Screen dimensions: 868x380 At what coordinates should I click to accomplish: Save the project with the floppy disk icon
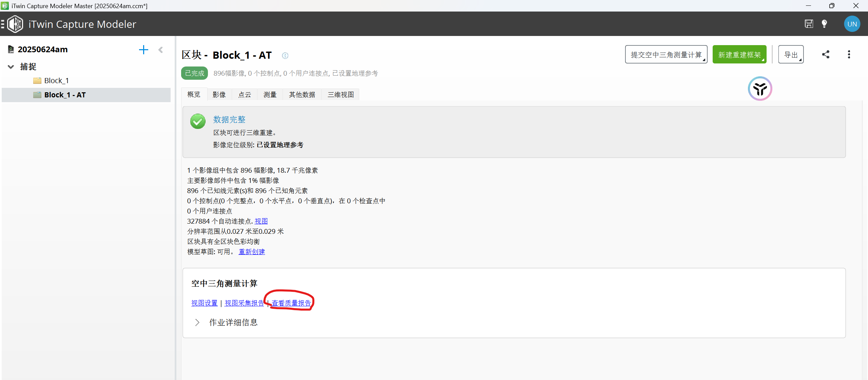(x=809, y=24)
